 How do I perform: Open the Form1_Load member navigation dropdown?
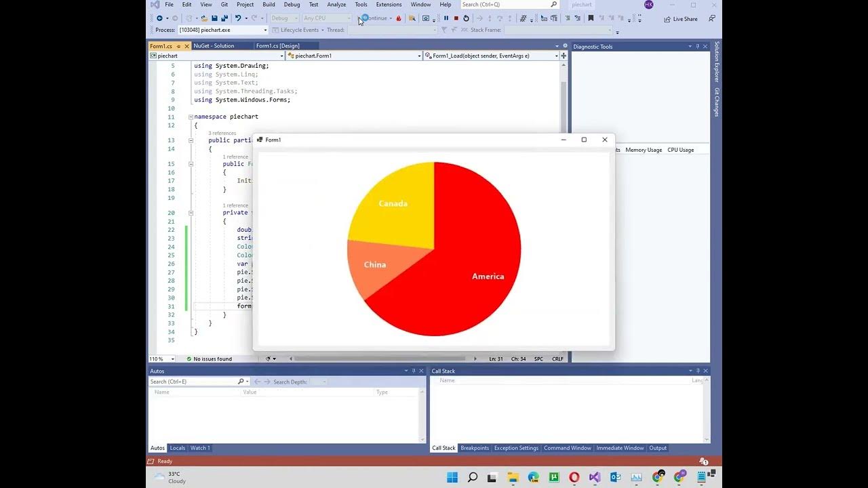coord(491,56)
